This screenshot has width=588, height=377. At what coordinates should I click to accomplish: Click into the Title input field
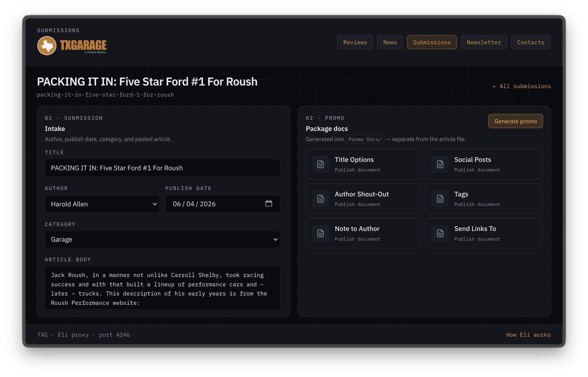coord(162,168)
